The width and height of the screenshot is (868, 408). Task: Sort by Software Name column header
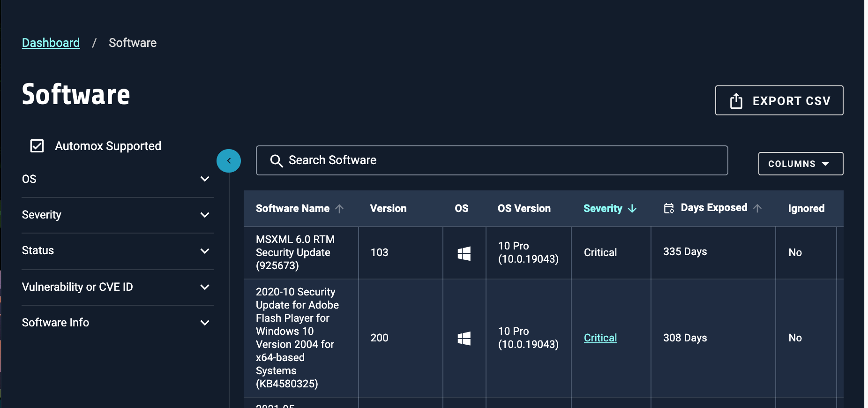click(292, 208)
